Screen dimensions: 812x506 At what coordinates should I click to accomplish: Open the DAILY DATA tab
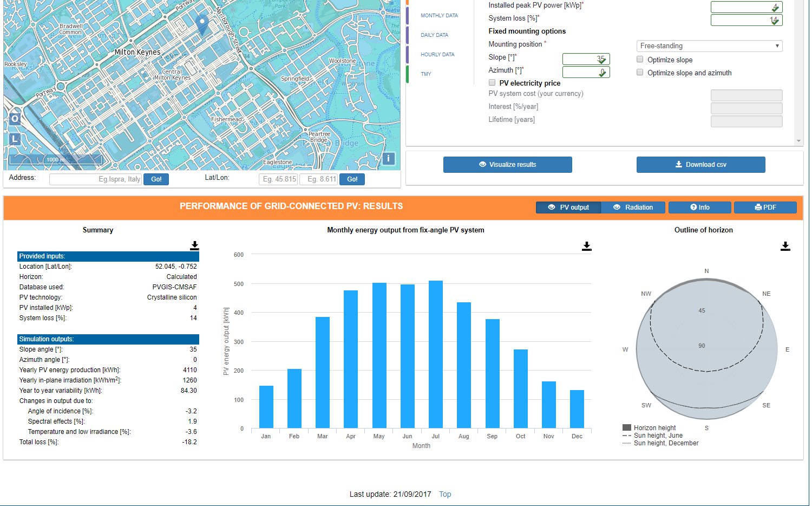coord(434,35)
